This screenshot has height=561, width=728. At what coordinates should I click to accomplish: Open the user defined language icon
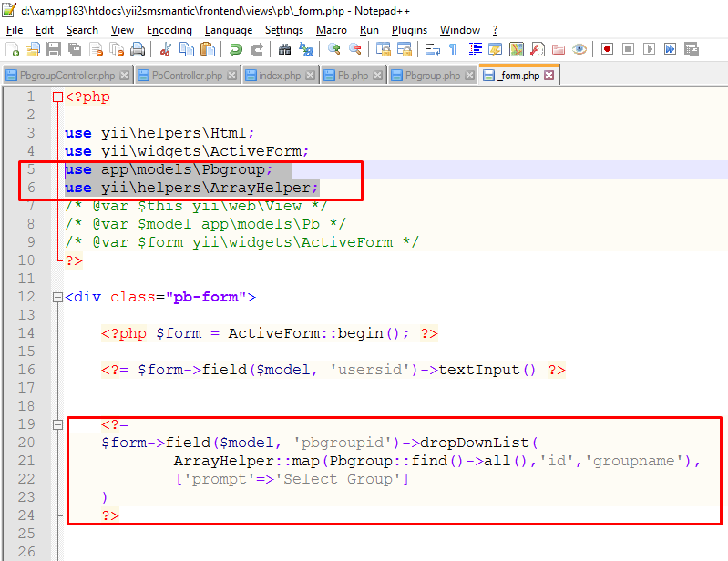(496, 49)
